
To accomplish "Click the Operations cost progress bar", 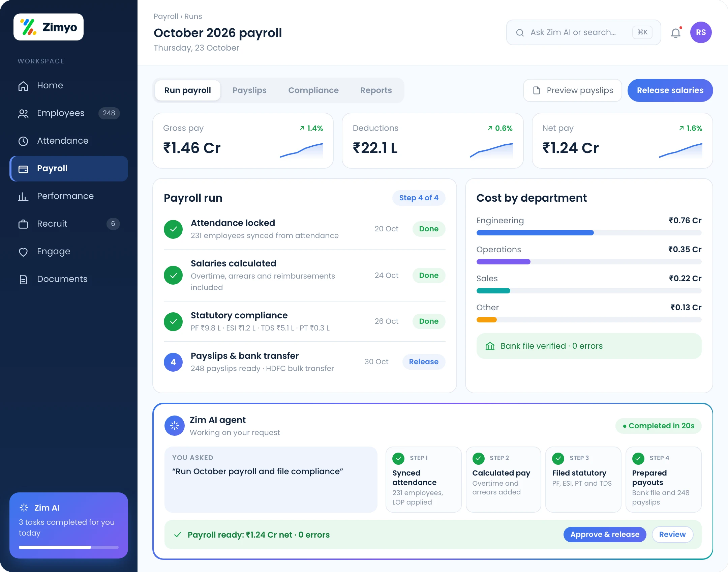I will click(x=589, y=262).
